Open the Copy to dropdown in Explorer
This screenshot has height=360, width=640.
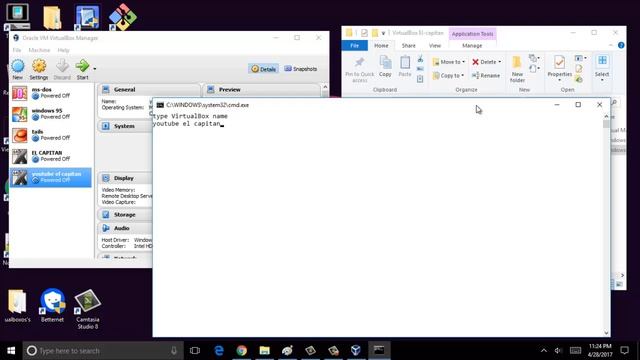448,76
